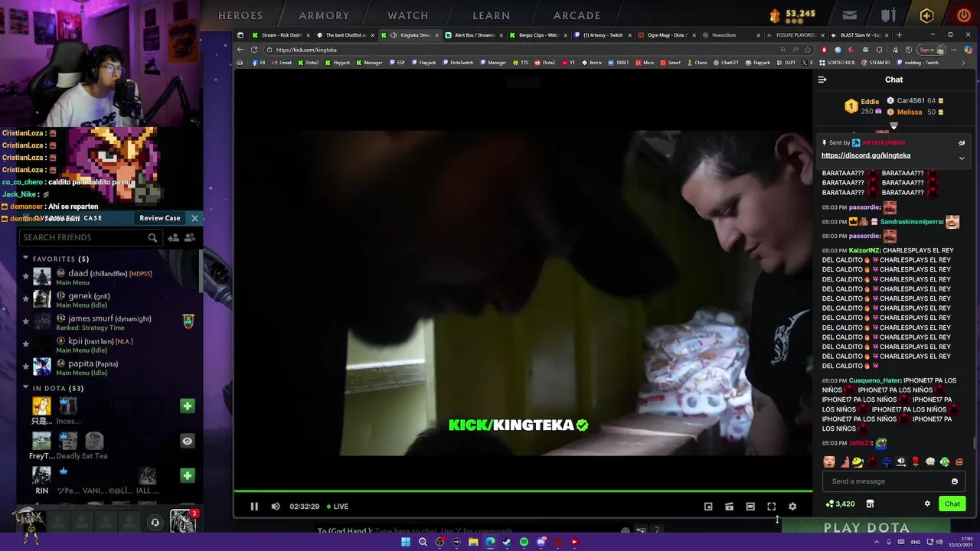Open chat settings gear near Chat button

927,504
